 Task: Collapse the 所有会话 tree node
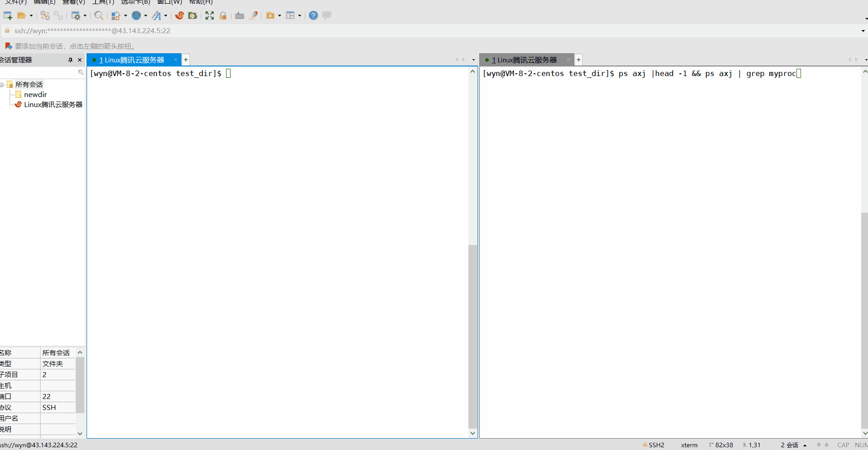pyautogui.click(x=2, y=85)
